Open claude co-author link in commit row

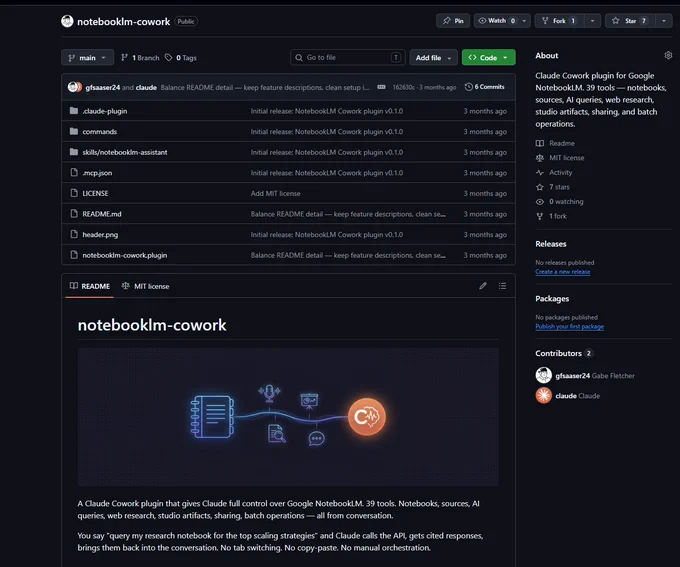(146, 87)
